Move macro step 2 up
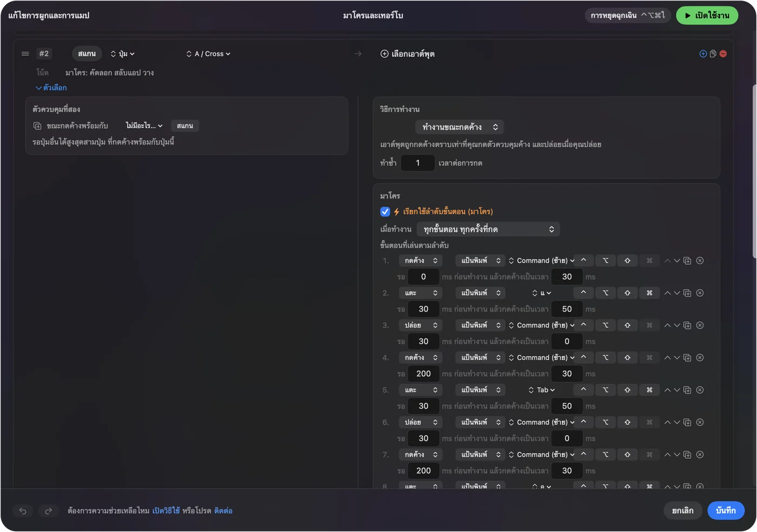757x532 pixels. tap(667, 293)
